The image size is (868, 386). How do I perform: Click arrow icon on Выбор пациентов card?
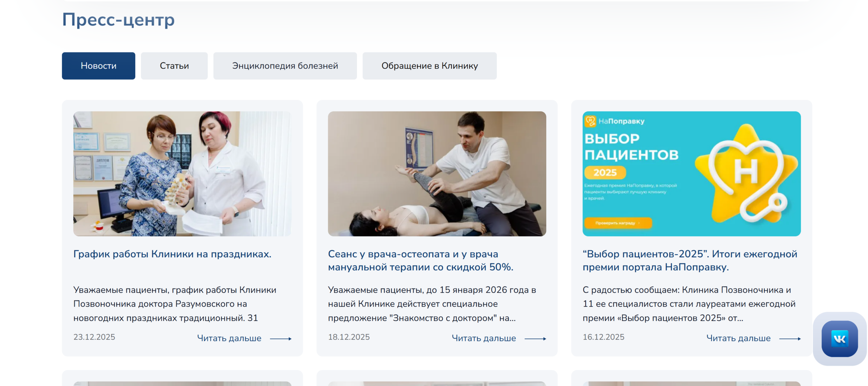(789, 339)
